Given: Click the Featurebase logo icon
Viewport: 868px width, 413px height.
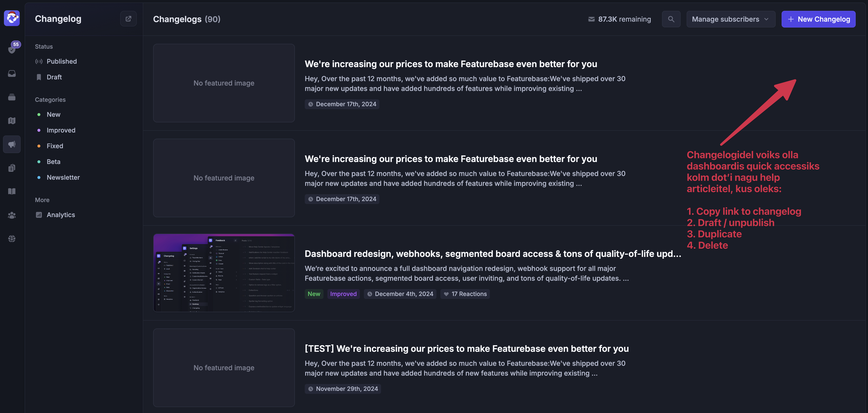Looking at the screenshot, I should click(12, 18).
